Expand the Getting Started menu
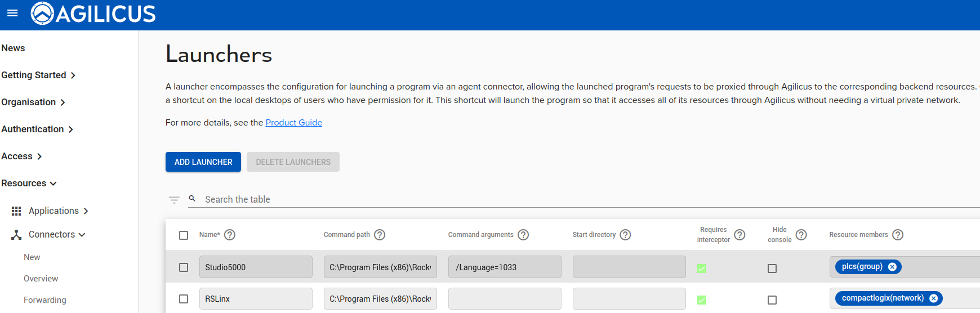 [x=38, y=75]
